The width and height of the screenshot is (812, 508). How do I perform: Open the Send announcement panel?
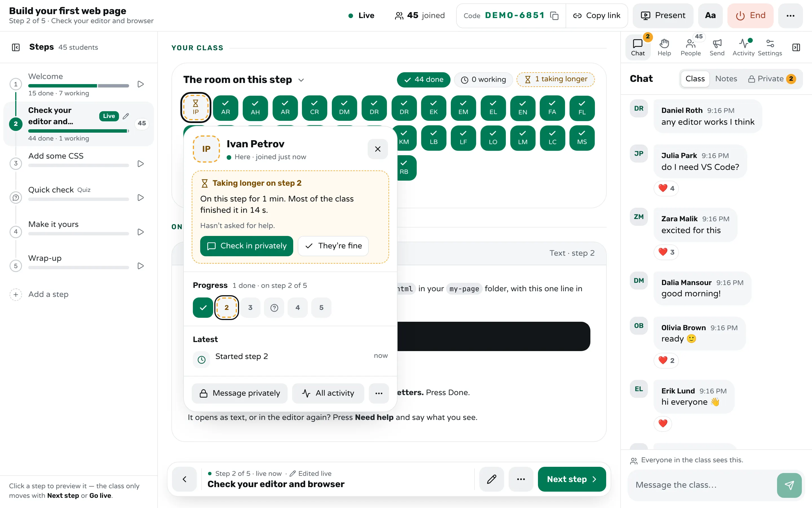(717, 47)
